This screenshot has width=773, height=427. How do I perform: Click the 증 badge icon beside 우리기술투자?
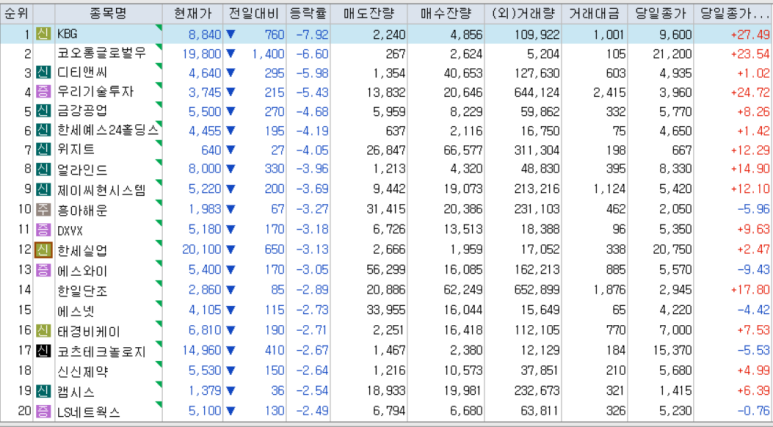pyautogui.click(x=43, y=92)
